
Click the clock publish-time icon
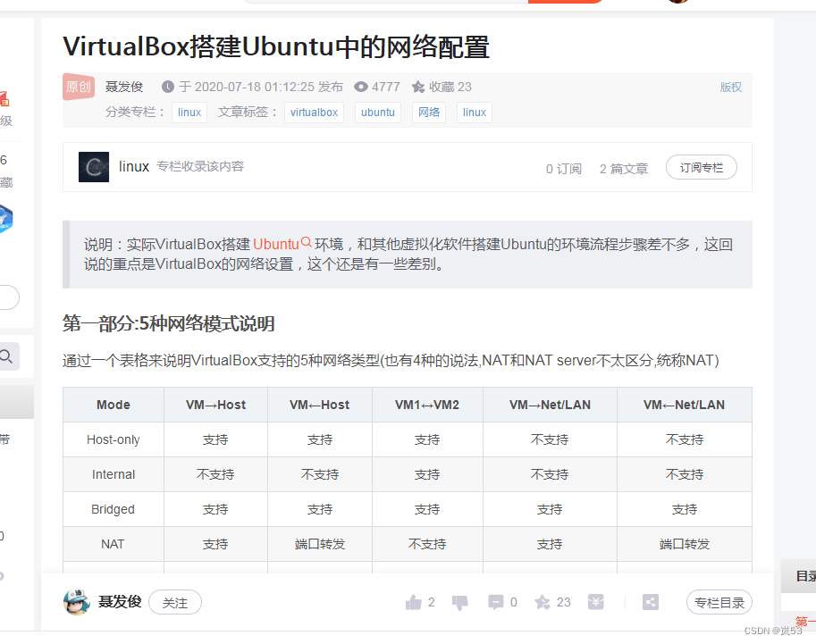tap(167, 87)
